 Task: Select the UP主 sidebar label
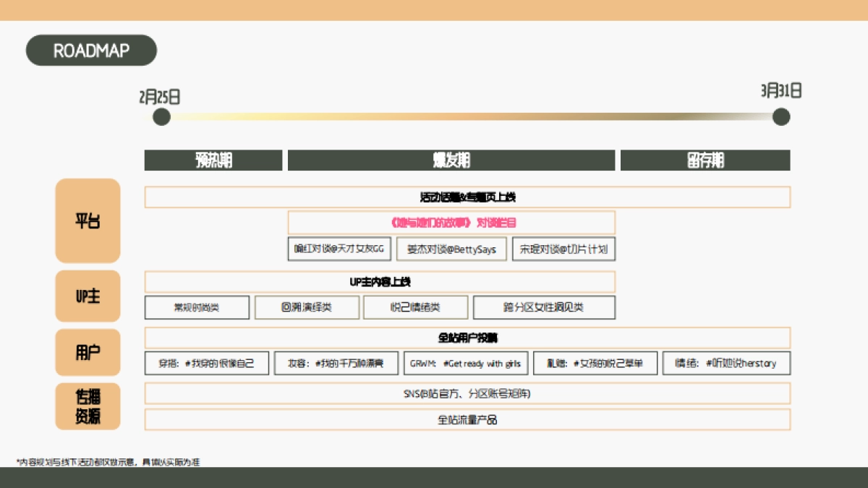coord(88,296)
